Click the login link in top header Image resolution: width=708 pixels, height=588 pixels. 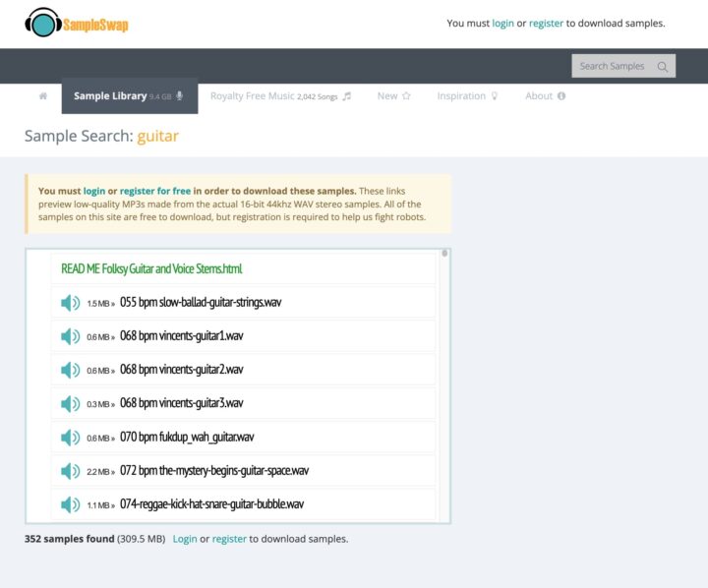coord(502,23)
